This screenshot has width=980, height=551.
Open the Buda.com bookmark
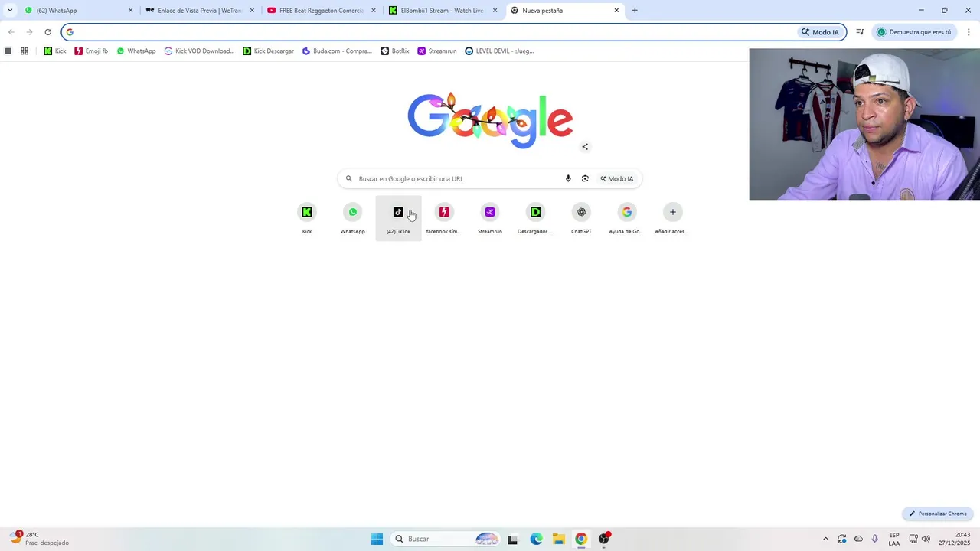click(337, 51)
